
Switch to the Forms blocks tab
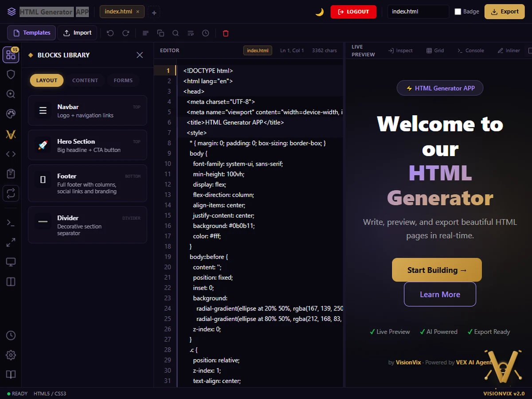(x=123, y=80)
